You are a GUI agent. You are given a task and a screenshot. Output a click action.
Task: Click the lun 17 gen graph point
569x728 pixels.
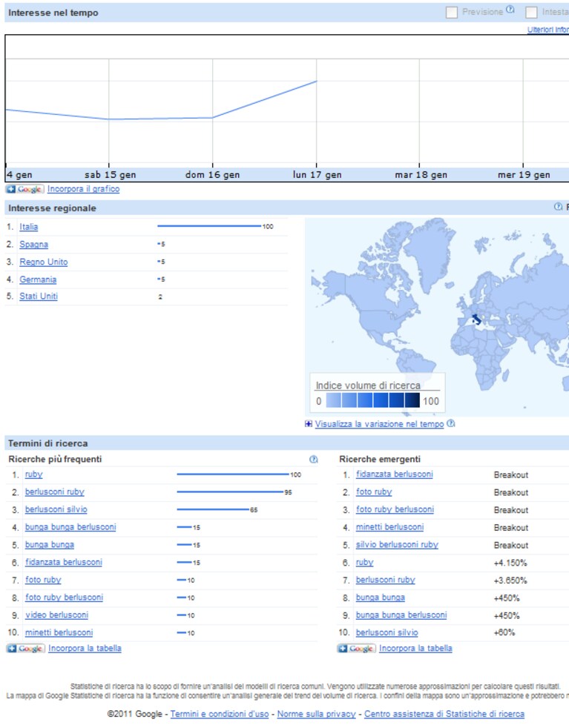pos(316,82)
